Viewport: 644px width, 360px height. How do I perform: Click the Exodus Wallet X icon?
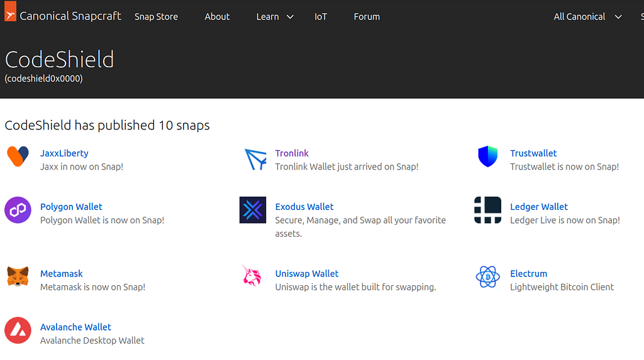(253, 210)
